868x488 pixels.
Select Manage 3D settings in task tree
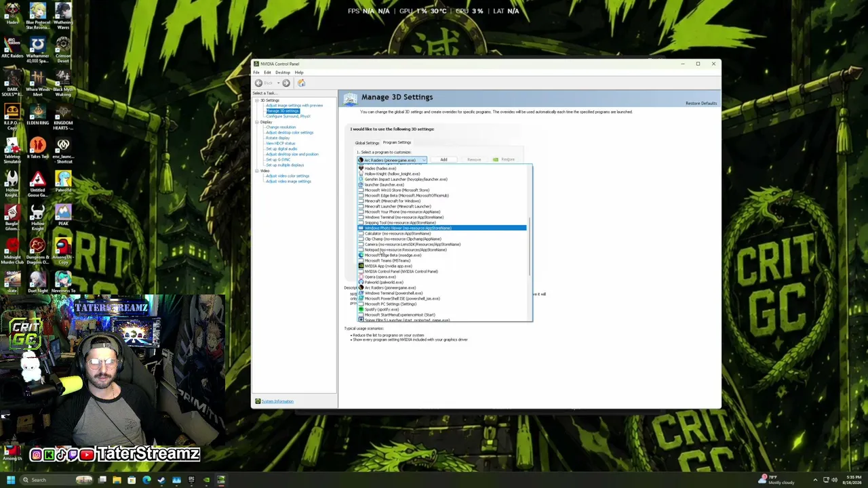[x=282, y=111]
